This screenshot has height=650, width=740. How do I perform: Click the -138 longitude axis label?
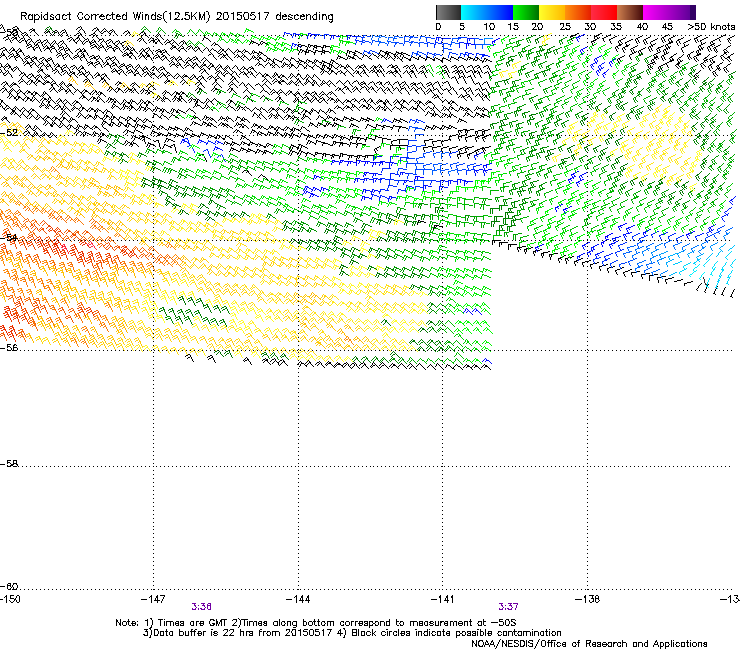[588, 599]
